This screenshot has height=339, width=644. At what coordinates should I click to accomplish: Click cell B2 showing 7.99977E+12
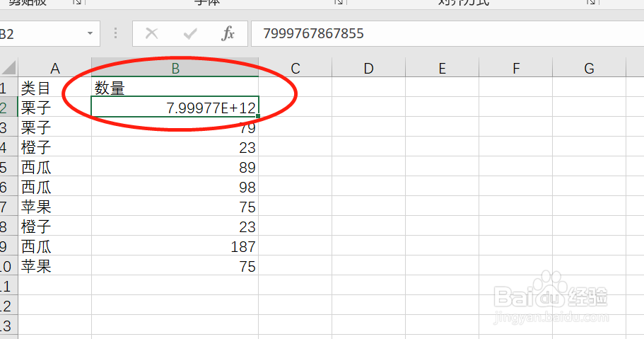pyautogui.click(x=175, y=107)
